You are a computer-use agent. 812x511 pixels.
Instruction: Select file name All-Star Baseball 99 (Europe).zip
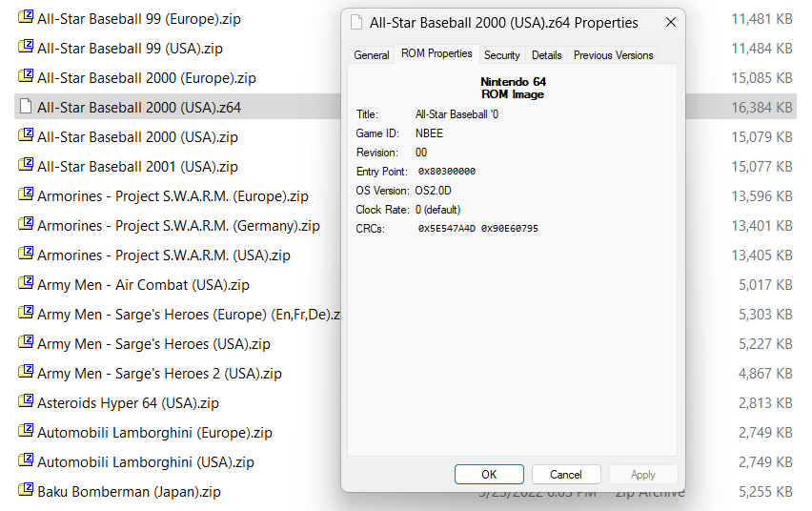[139, 19]
